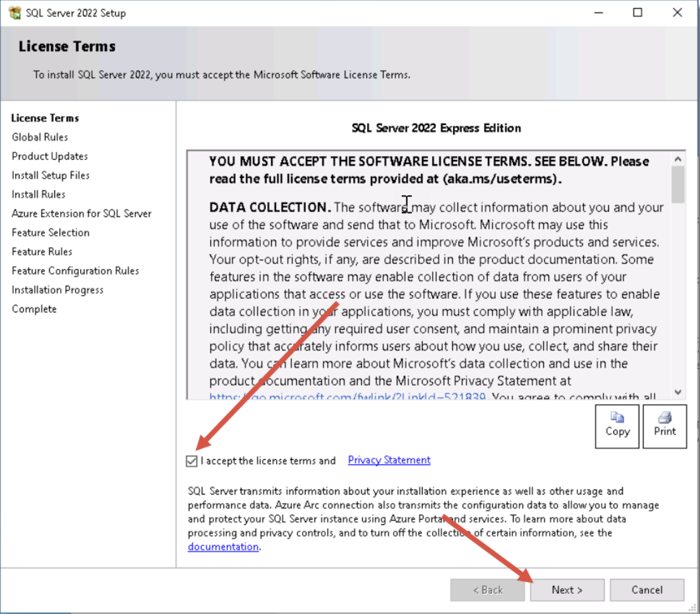Click the license text scrollbar up arrow
Image resolution: width=700 pixels, height=614 pixels.
click(678, 159)
